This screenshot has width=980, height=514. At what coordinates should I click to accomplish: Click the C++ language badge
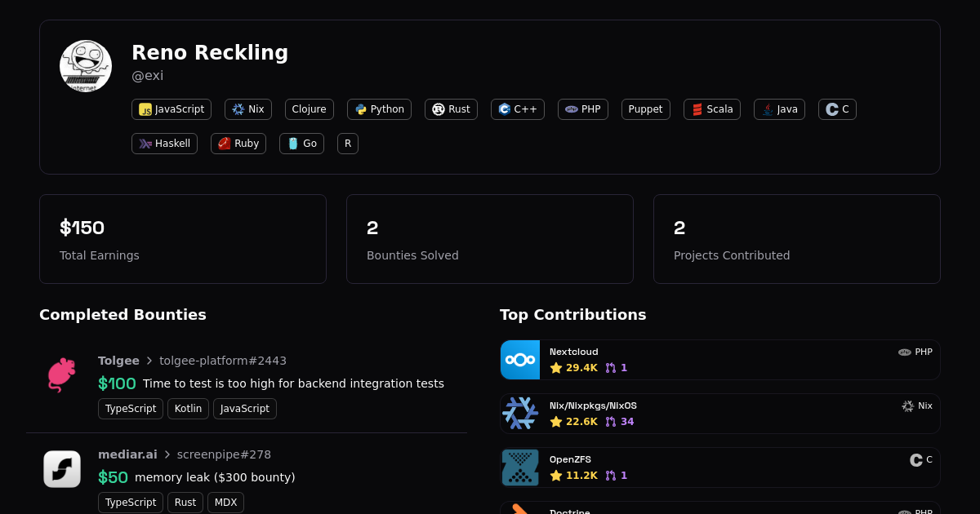point(517,109)
